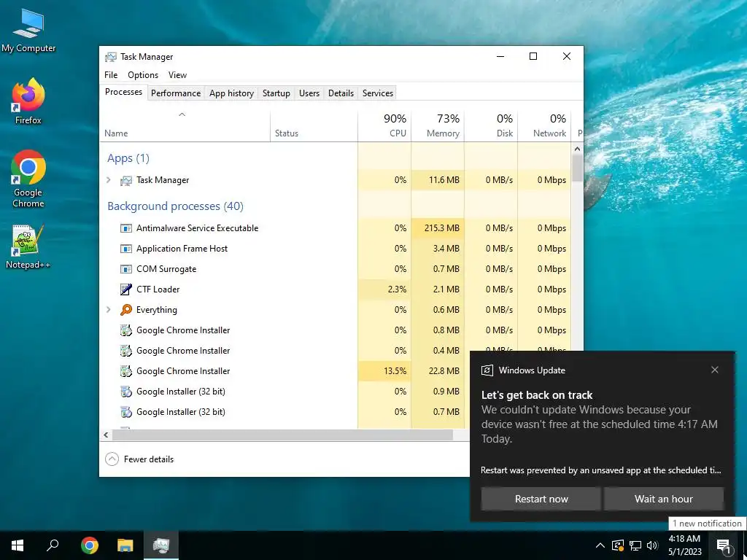Dismiss the Windows Update notification
Viewport: 747px width, 560px height.
[715, 370]
